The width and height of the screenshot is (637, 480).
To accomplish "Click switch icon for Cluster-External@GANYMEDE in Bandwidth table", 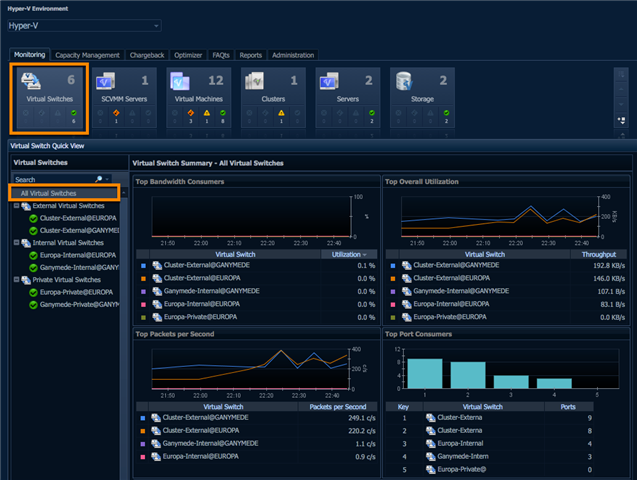I will click(157, 266).
